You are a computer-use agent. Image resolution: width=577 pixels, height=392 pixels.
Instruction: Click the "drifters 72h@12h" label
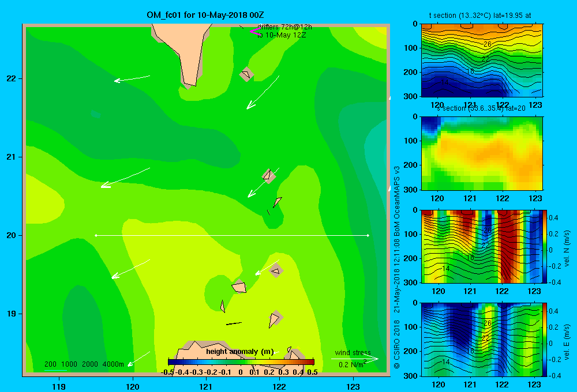(284, 27)
